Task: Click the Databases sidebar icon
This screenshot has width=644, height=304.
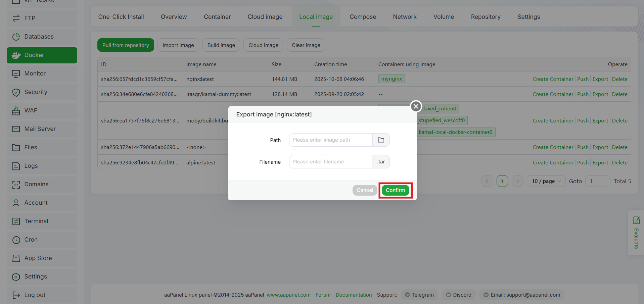Action: click(x=16, y=37)
